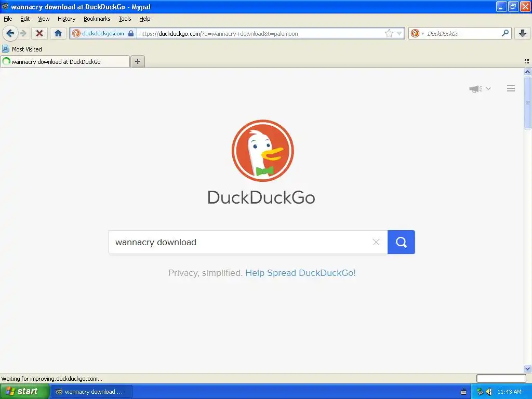Viewport: 532px width, 399px height.
Task: Click the scrollbar down arrow
Action: [527, 368]
